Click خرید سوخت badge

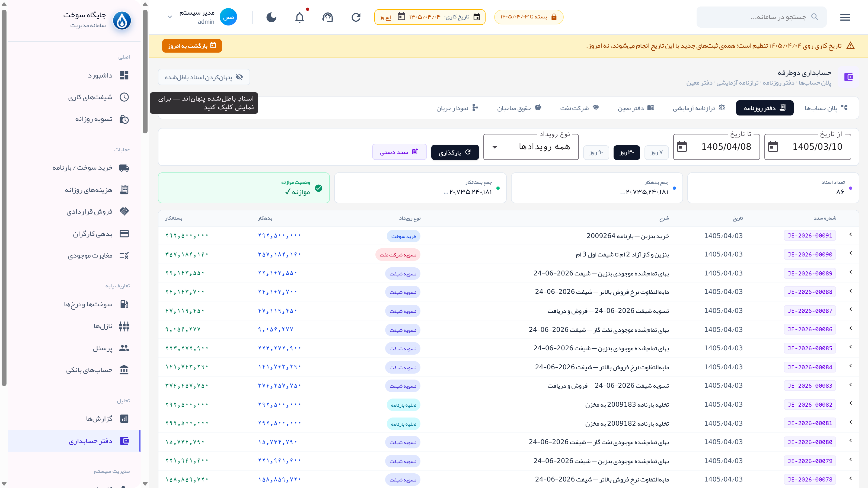[403, 236]
